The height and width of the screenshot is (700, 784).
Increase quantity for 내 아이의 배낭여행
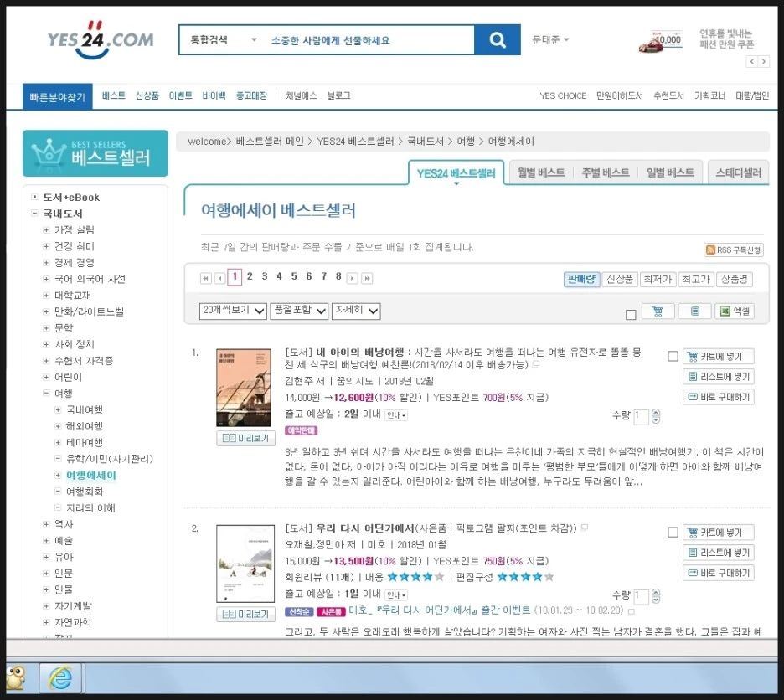656,413
